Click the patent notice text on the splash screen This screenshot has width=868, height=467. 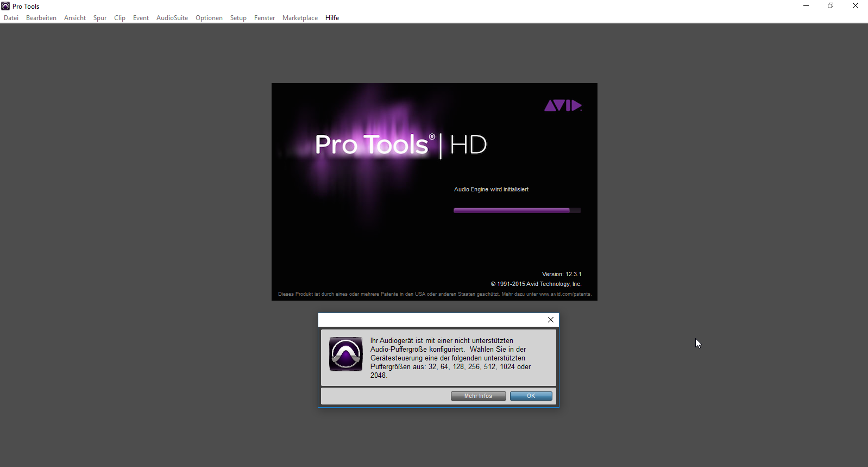click(x=435, y=294)
